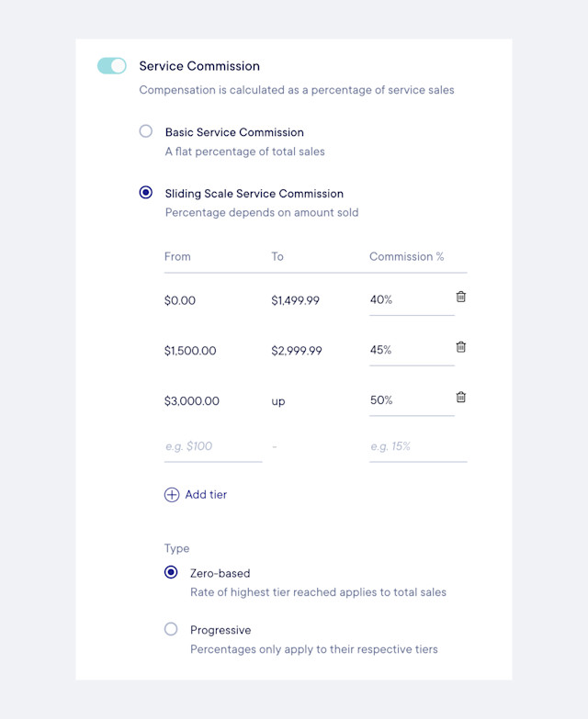The image size is (588, 719).
Task: Click the plus circle icon beside Add tier
Action: coord(172,495)
